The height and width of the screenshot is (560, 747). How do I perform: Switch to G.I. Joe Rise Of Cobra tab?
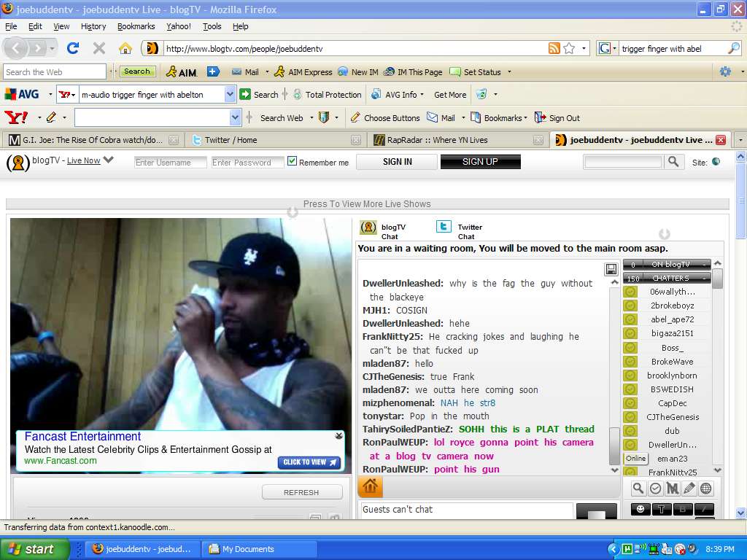tap(93, 140)
